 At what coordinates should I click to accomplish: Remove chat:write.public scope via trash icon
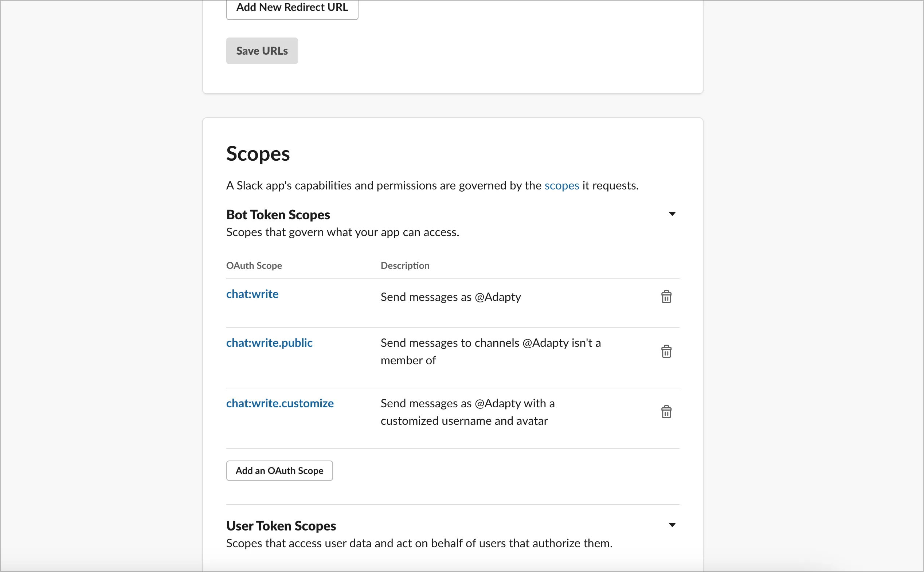666,352
